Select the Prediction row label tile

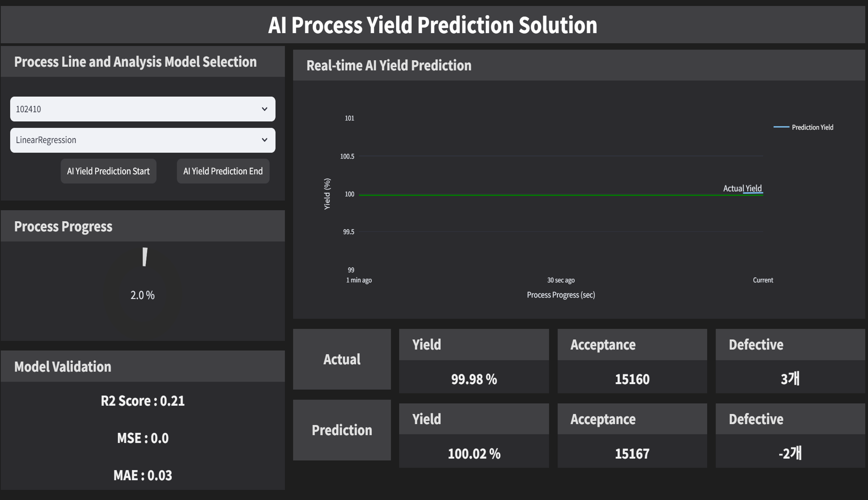342,430
